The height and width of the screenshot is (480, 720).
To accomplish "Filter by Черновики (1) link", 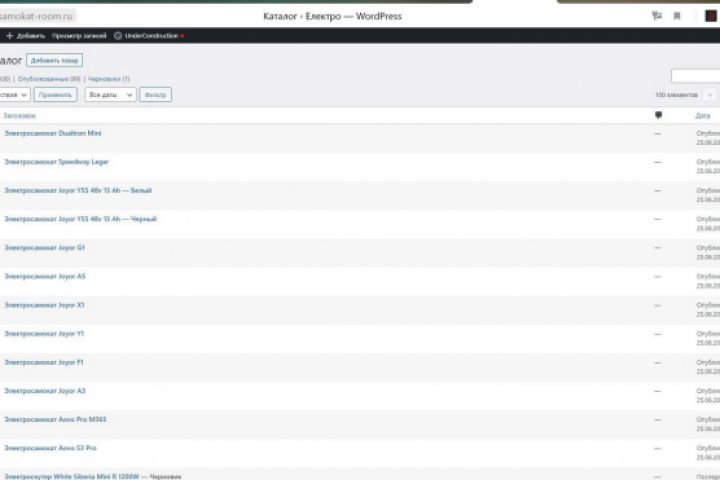I will [x=109, y=79].
